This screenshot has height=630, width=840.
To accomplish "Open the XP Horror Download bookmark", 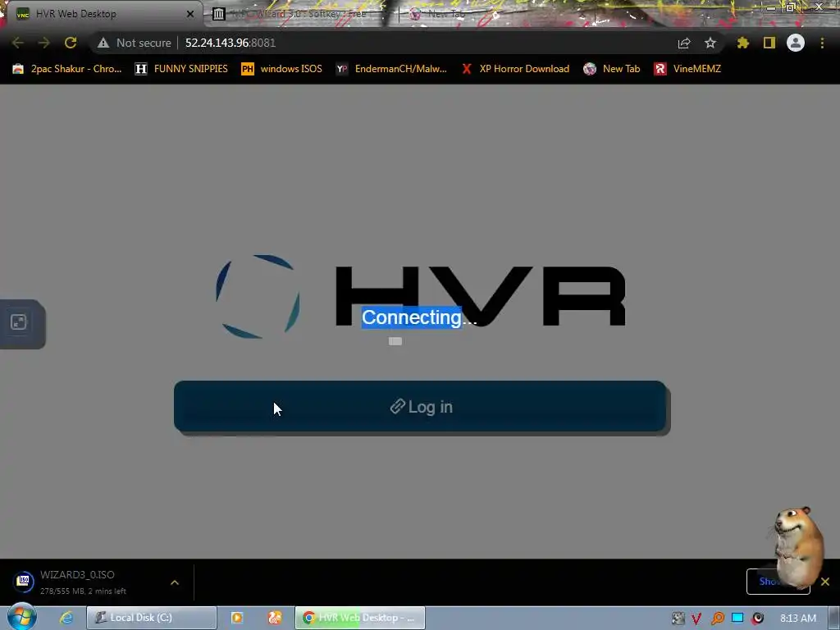I will (515, 69).
